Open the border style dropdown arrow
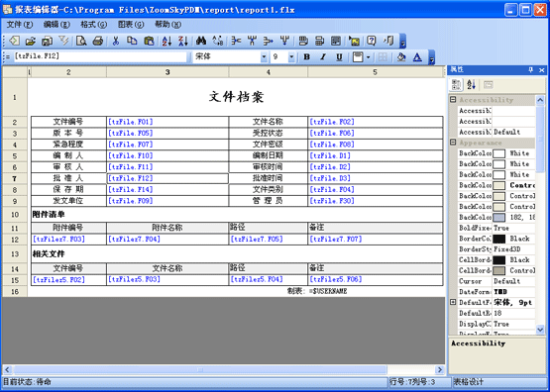Screen dimensions: 550x392 (x=368, y=57)
